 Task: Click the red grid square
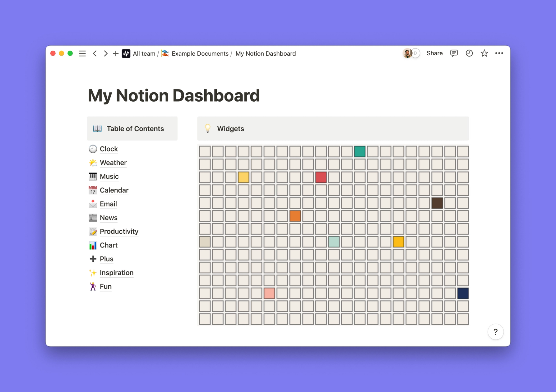pos(321,177)
